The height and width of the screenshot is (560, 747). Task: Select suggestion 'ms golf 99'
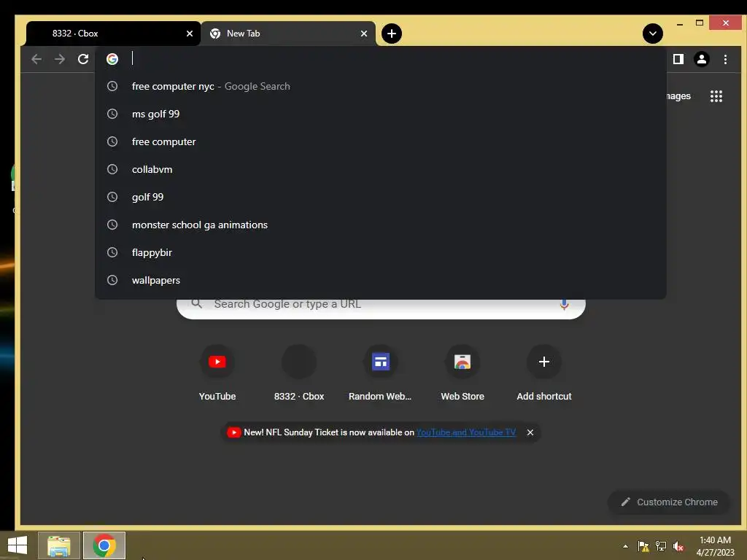click(x=381, y=114)
